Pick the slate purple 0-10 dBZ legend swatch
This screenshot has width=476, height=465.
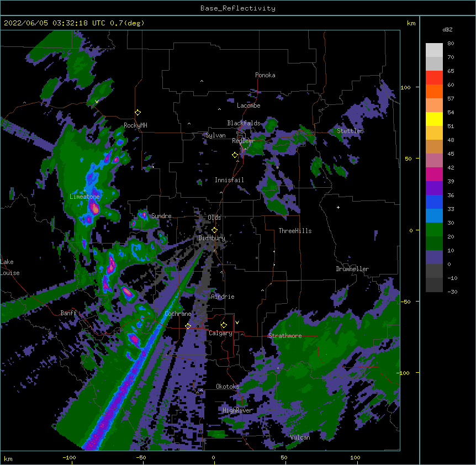coord(434,257)
